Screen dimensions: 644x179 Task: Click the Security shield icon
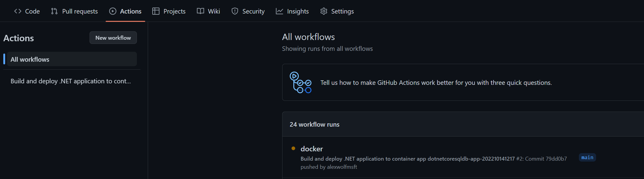point(235,11)
